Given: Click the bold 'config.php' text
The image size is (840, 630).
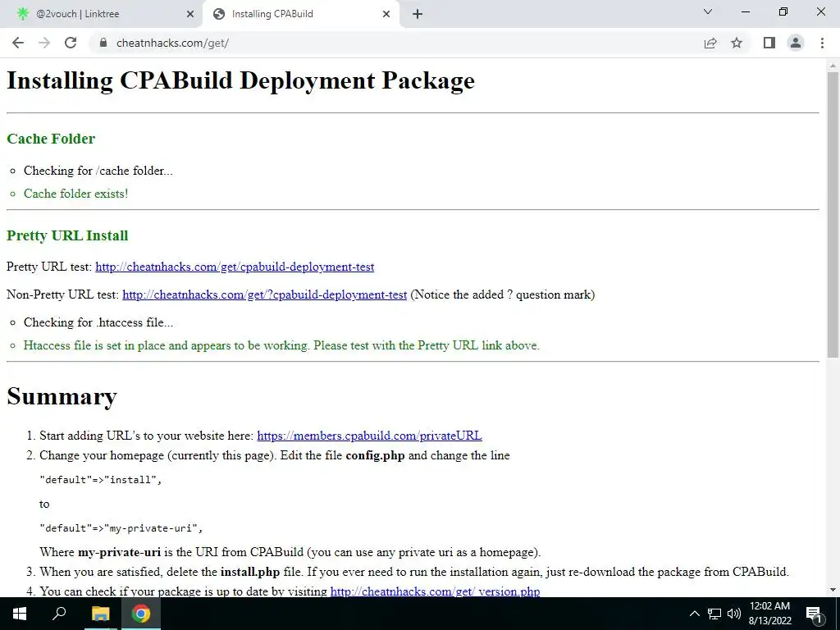Looking at the screenshot, I should [375, 456].
